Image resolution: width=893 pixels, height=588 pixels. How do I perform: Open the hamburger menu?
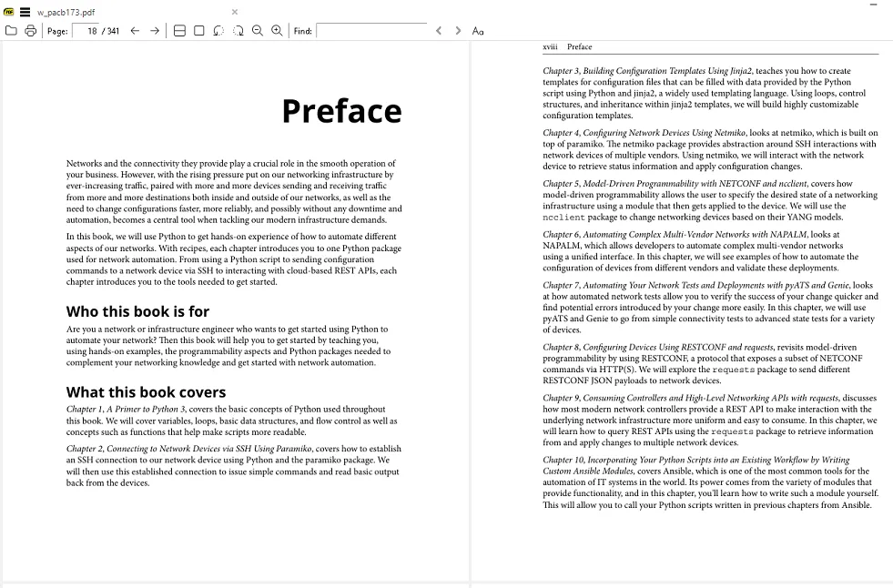(x=25, y=12)
